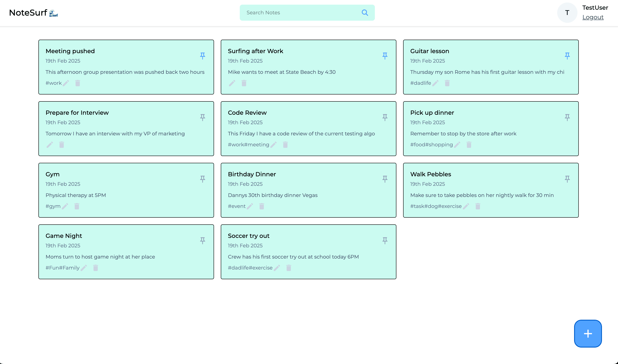Delete the Code Review note
The image size is (618, 364).
coord(285,145)
